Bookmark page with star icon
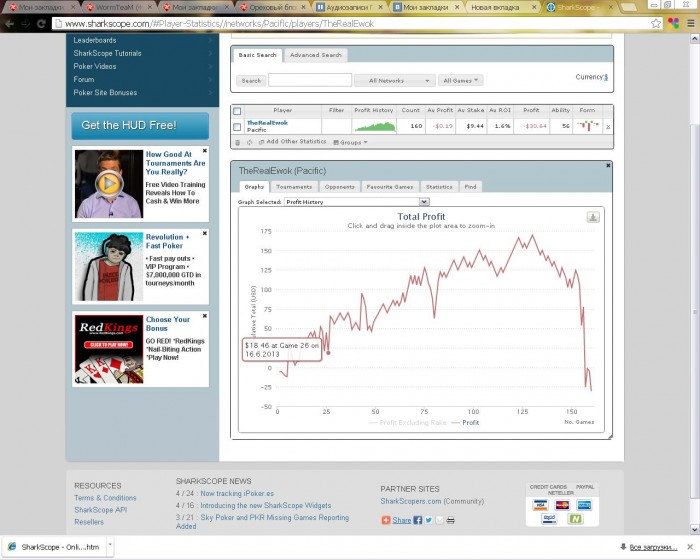The width and height of the screenshot is (700, 560). tap(655, 24)
